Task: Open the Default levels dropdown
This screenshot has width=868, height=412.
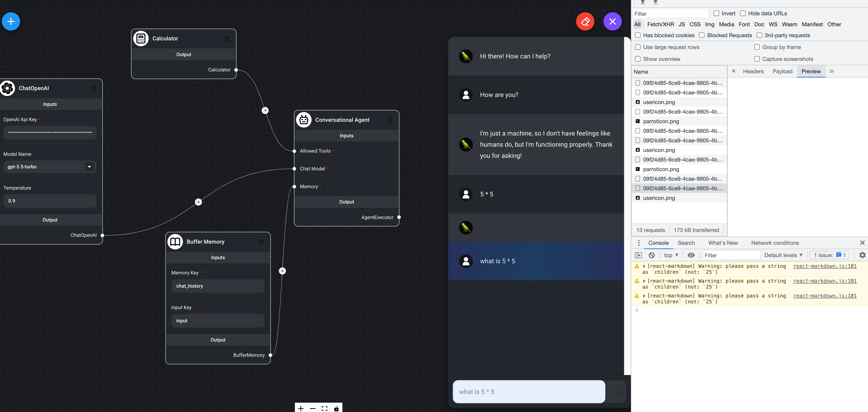Action: [x=783, y=255]
